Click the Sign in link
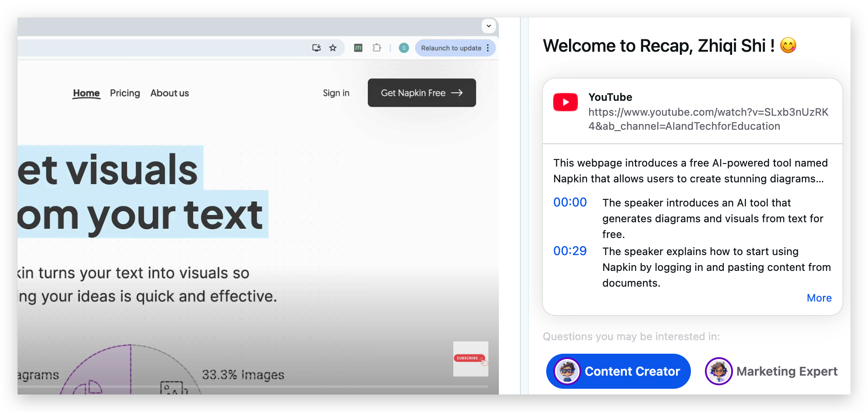This screenshot has height=412, width=868. coord(336,93)
